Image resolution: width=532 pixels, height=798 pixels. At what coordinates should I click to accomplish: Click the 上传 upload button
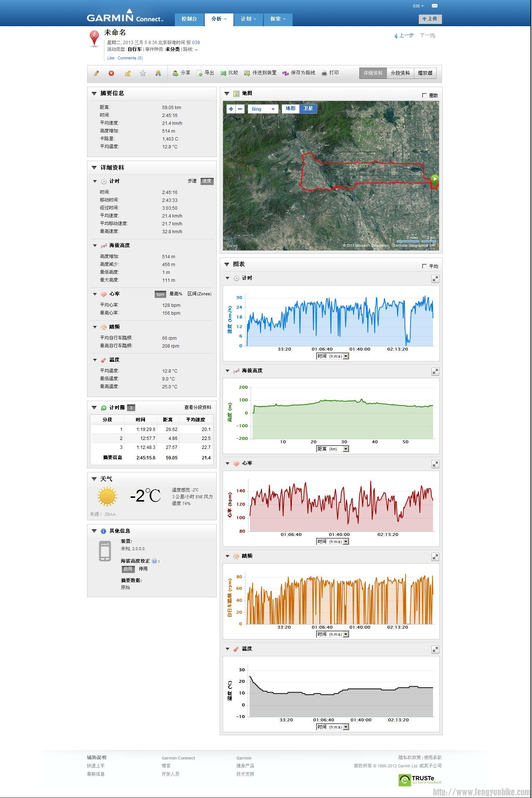(430, 19)
